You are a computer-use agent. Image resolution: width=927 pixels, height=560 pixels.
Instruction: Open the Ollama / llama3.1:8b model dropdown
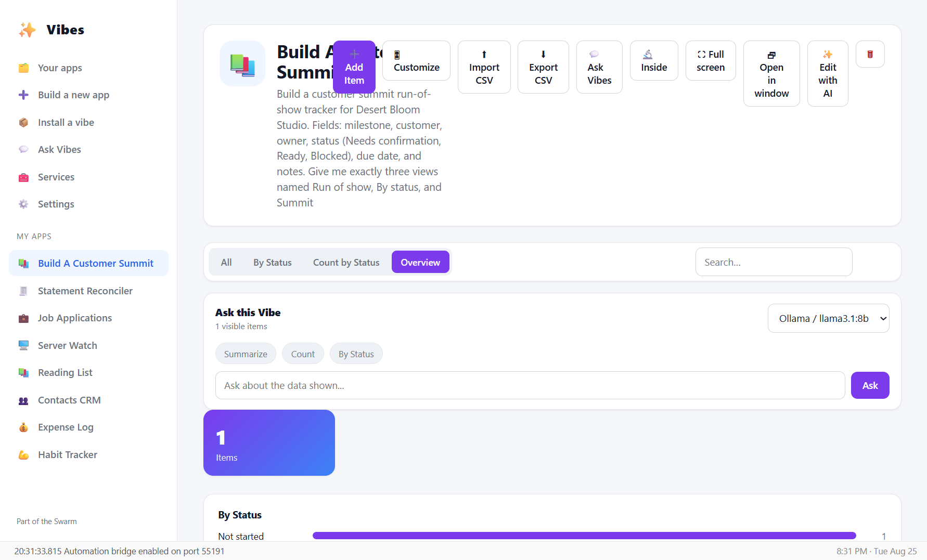(x=828, y=318)
